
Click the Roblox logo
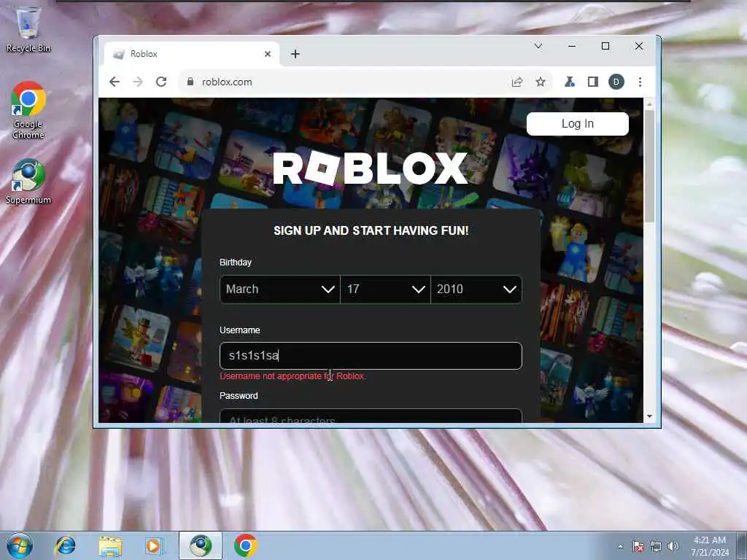(x=371, y=168)
